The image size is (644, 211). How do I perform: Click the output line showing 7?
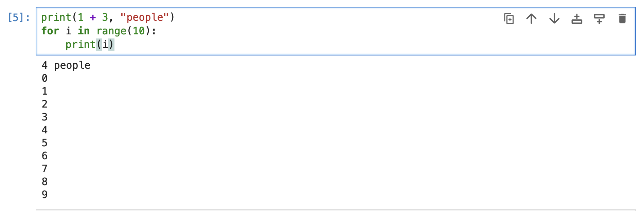click(44, 169)
